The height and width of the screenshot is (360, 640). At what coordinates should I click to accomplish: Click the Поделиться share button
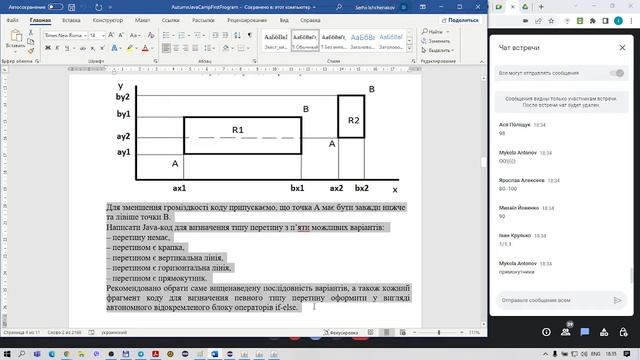(x=460, y=20)
